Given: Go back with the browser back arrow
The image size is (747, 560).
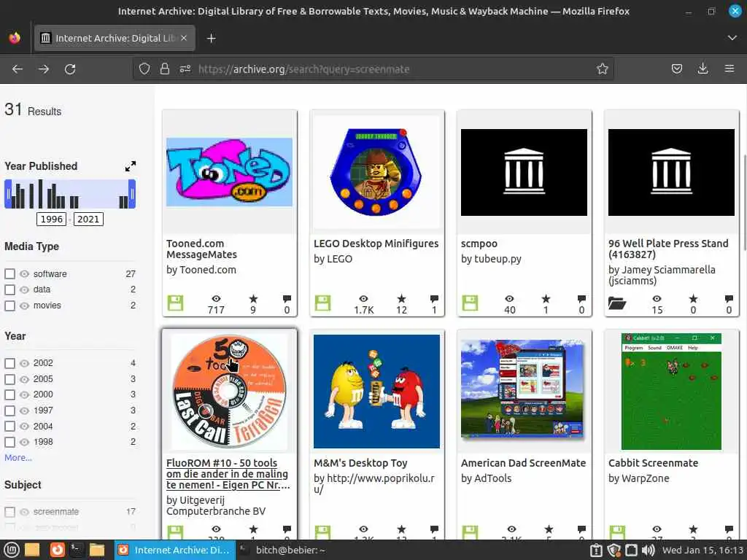Looking at the screenshot, I should [x=18, y=69].
